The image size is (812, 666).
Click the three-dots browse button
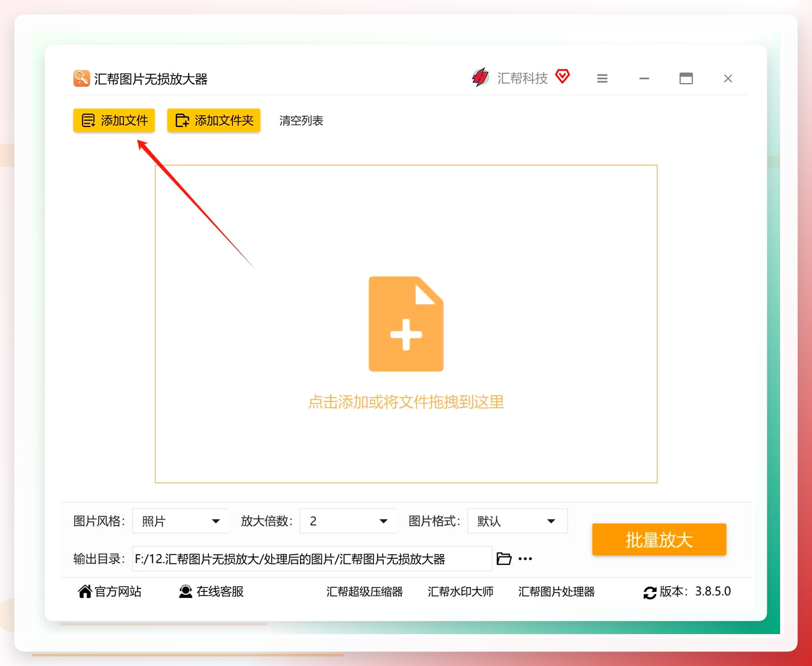(525, 559)
